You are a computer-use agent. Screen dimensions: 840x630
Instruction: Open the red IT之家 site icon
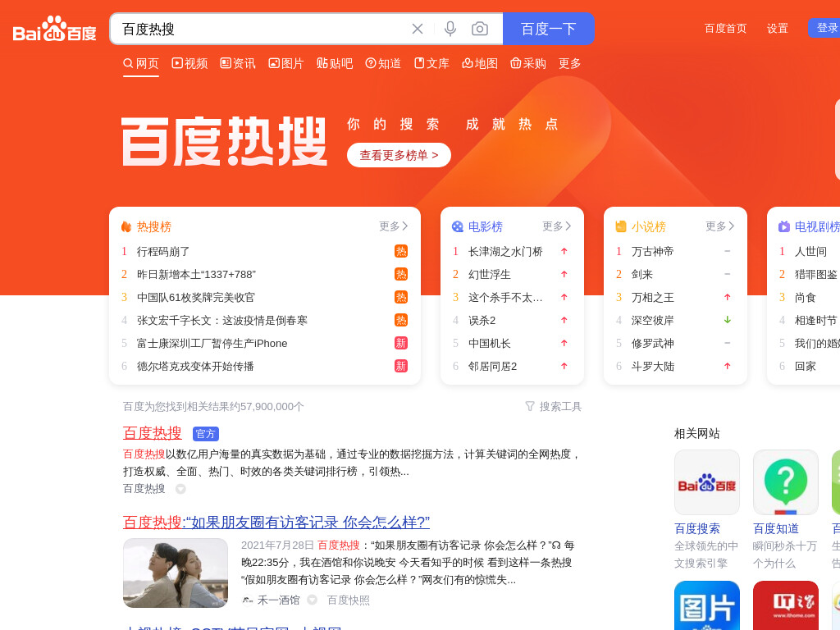point(785,605)
